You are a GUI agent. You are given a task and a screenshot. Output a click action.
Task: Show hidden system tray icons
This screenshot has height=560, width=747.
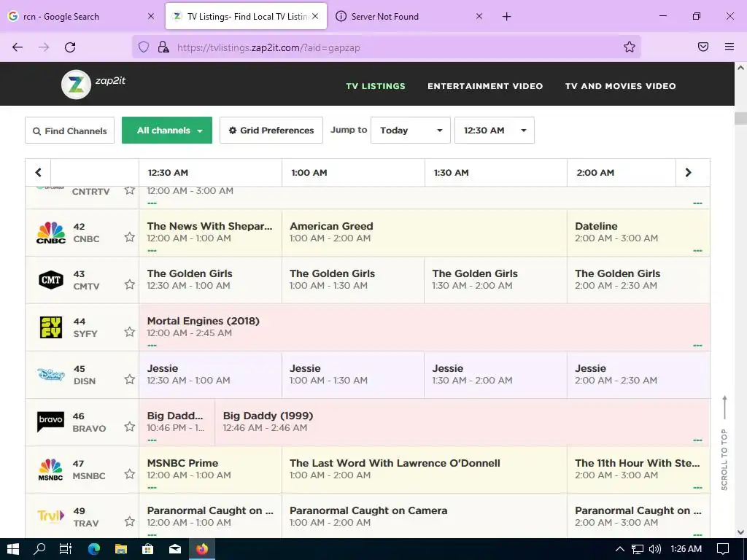tap(619, 549)
